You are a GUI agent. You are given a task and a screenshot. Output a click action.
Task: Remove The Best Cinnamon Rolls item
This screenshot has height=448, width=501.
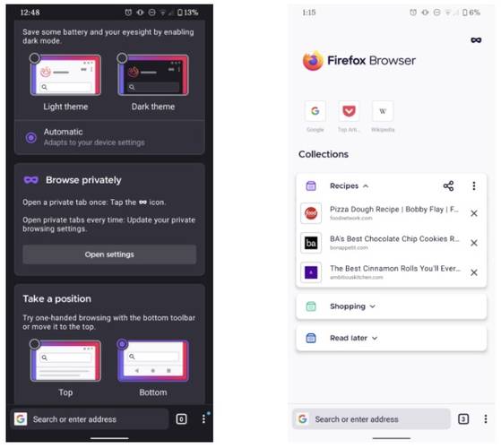pyautogui.click(x=474, y=272)
